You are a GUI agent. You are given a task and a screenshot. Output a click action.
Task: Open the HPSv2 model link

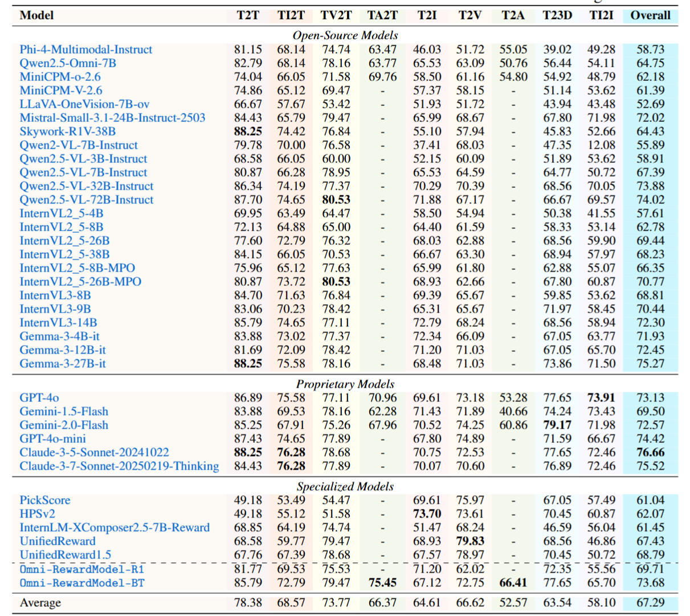(x=38, y=514)
